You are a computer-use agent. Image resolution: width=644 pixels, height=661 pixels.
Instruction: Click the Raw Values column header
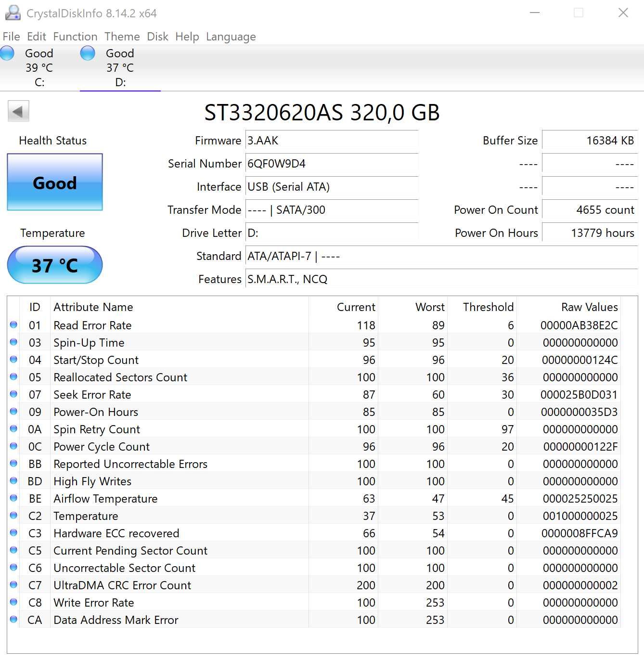[x=568, y=307]
